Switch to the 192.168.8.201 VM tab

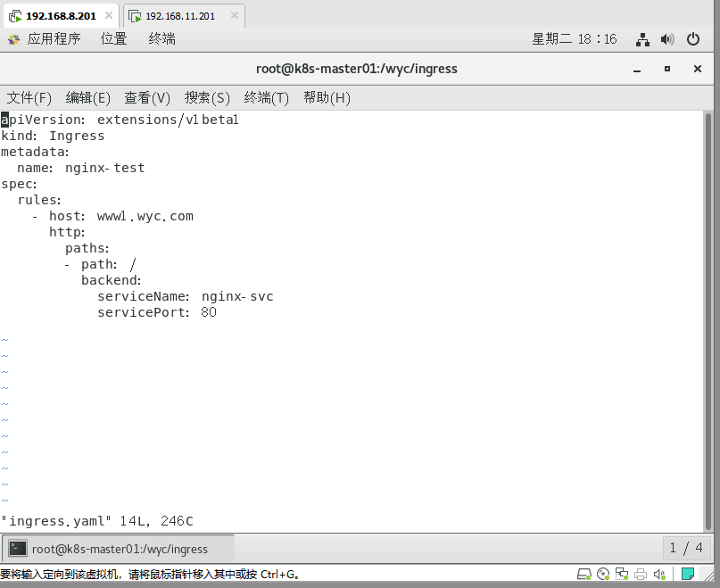tap(61, 16)
